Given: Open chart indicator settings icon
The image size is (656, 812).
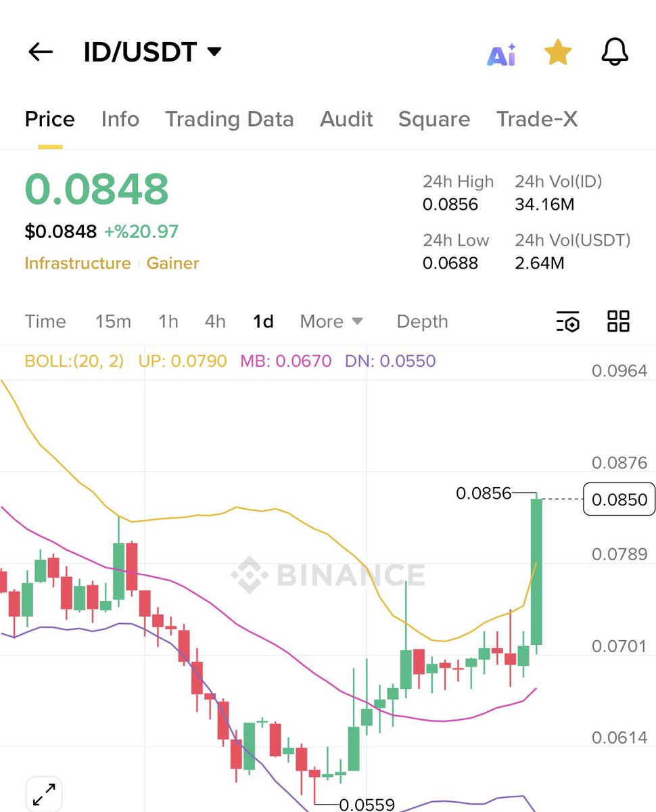Looking at the screenshot, I should point(568,321).
